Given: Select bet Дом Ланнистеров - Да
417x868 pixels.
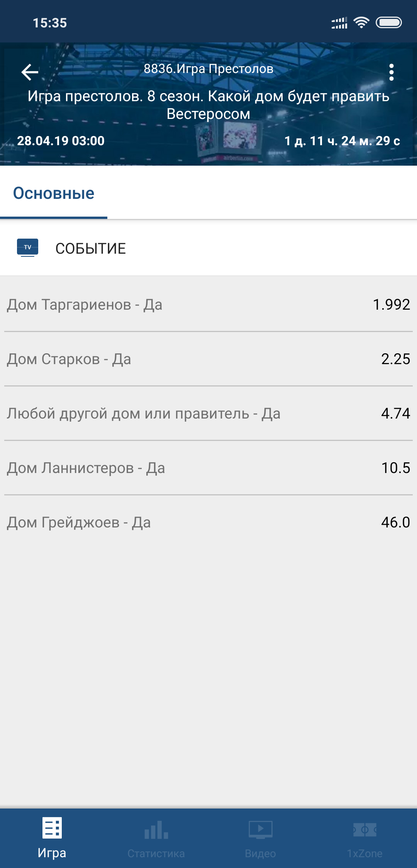Looking at the screenshot, I should click(208, 468).
